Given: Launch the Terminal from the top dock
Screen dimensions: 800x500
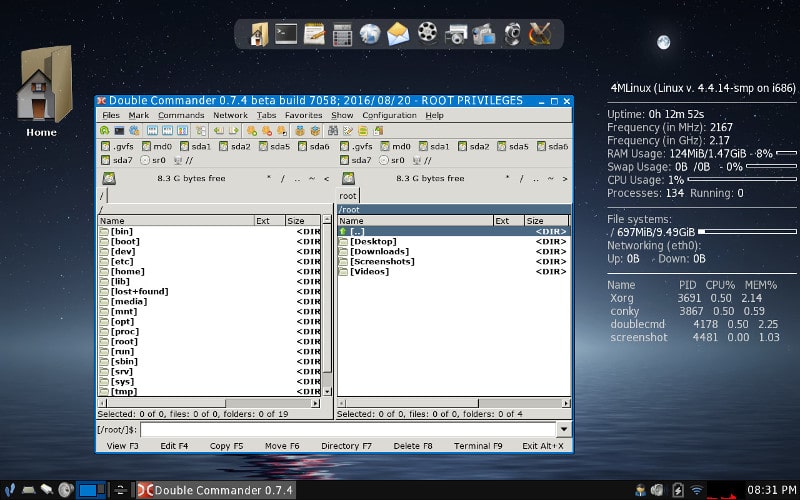Looking at the screenshot, I should coord(286,34).
